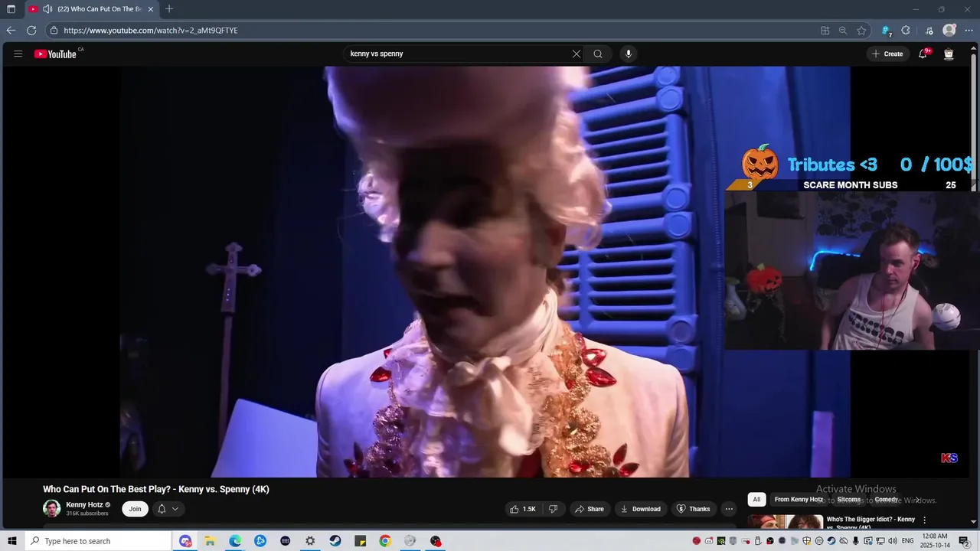Open options menu for 'Who's The Bigger Idiot?' video

(924, 520)
